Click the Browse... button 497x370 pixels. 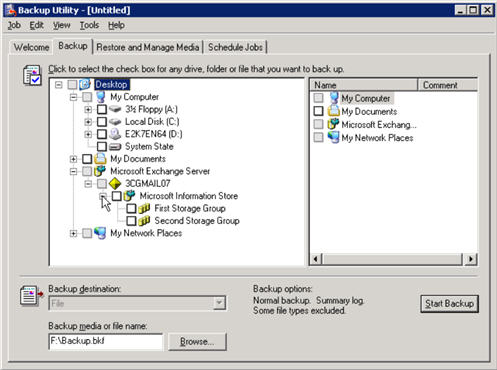197,342
